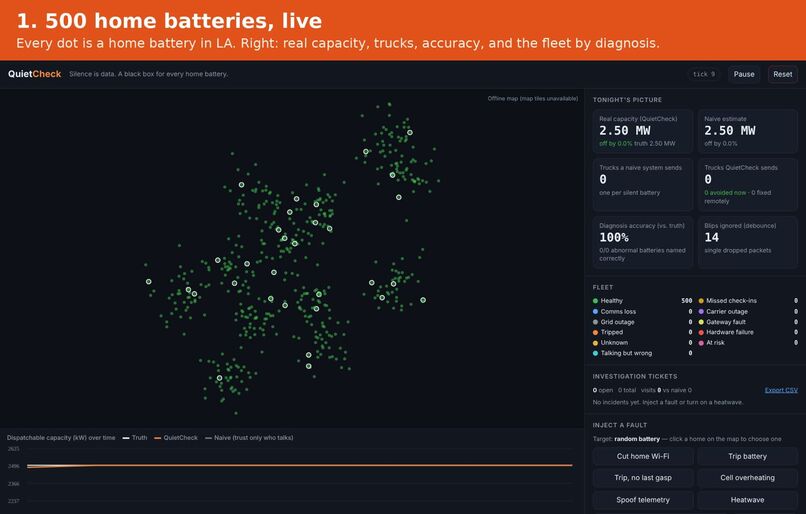The width and height of the screenshot is (806, 514).
Task: Click Hardware failure red dot
Action: click(x=701, y=332)
